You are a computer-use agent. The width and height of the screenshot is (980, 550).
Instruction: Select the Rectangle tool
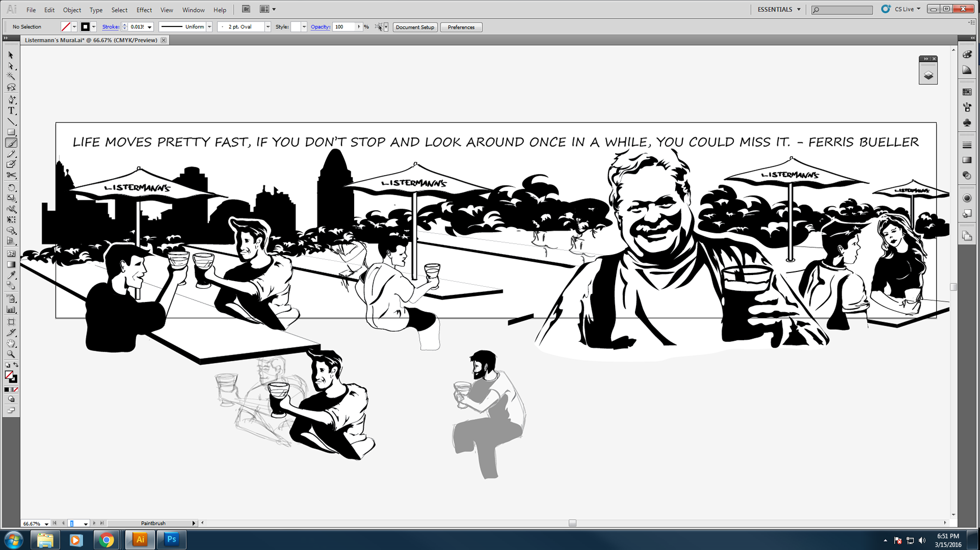coord(11,132)
